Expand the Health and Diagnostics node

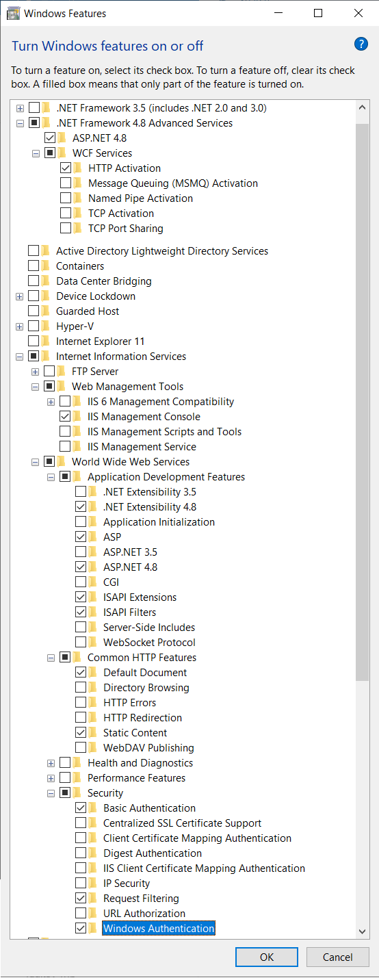click(51, 763)
